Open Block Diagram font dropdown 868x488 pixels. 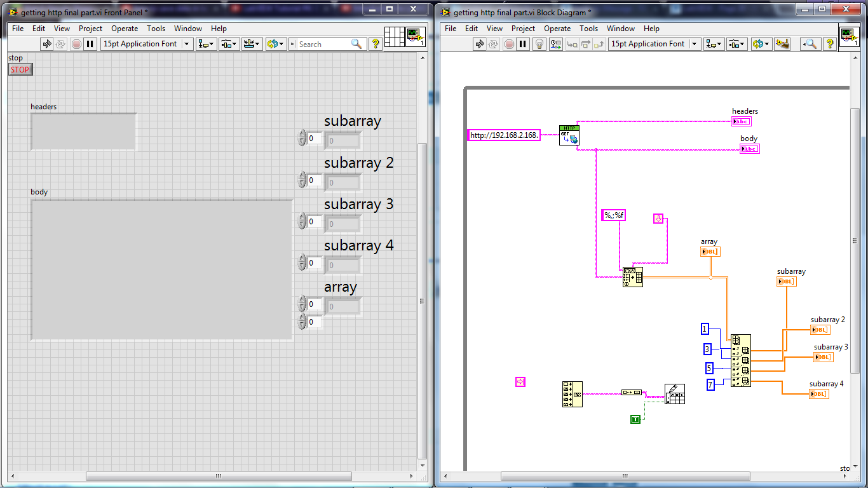[654, 44]
